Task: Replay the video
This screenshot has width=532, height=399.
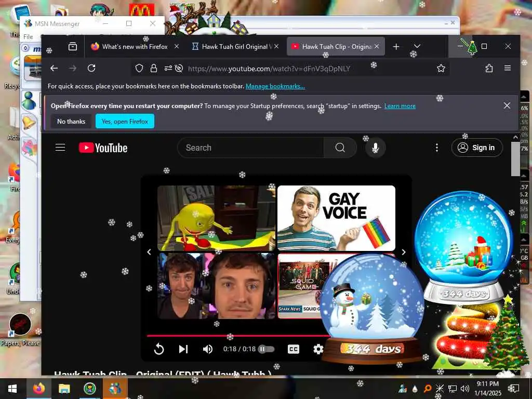Action: point(159,349)
